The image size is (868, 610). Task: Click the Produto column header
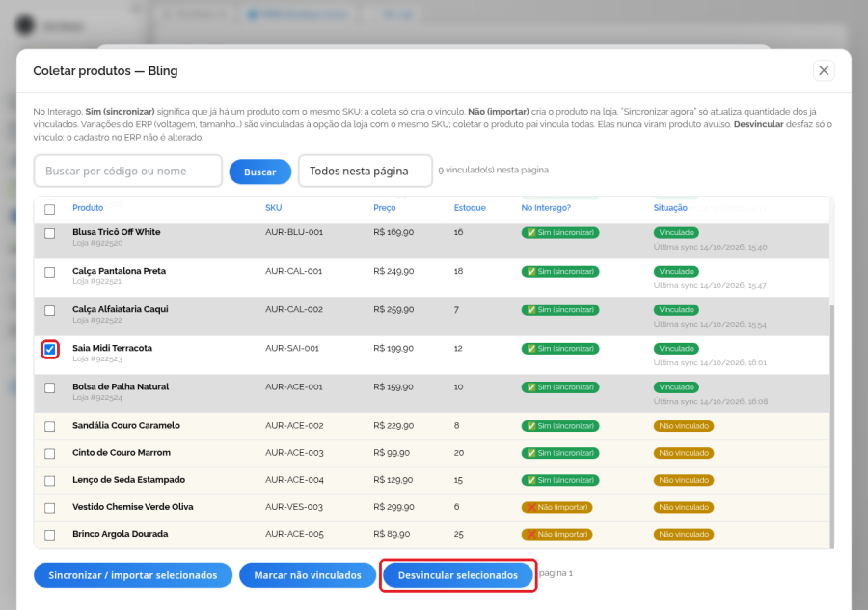coord(88,208)
